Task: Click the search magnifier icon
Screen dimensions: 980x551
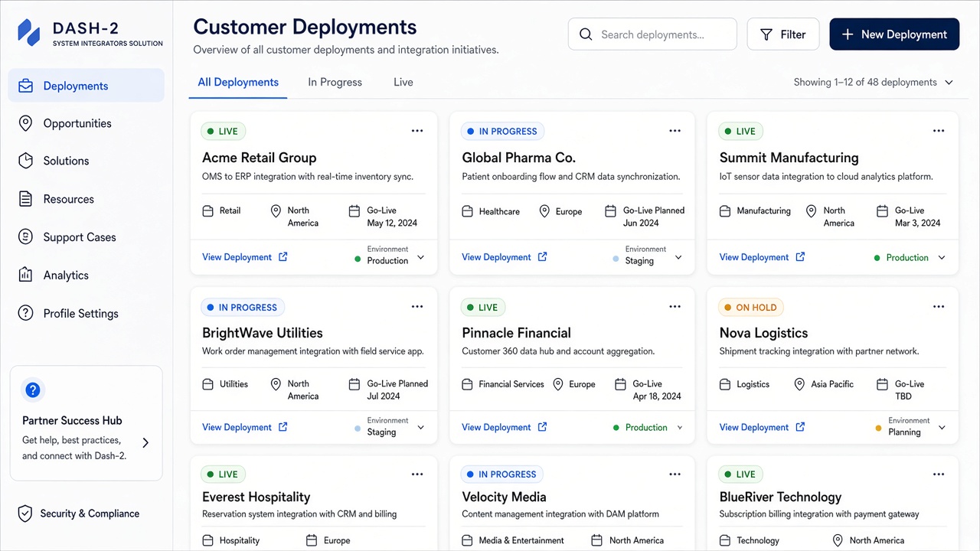Action: coord(586,34)
